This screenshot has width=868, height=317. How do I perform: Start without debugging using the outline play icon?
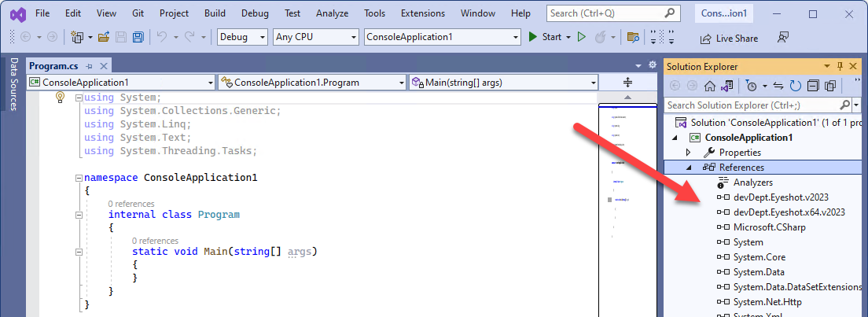[582, 37]
